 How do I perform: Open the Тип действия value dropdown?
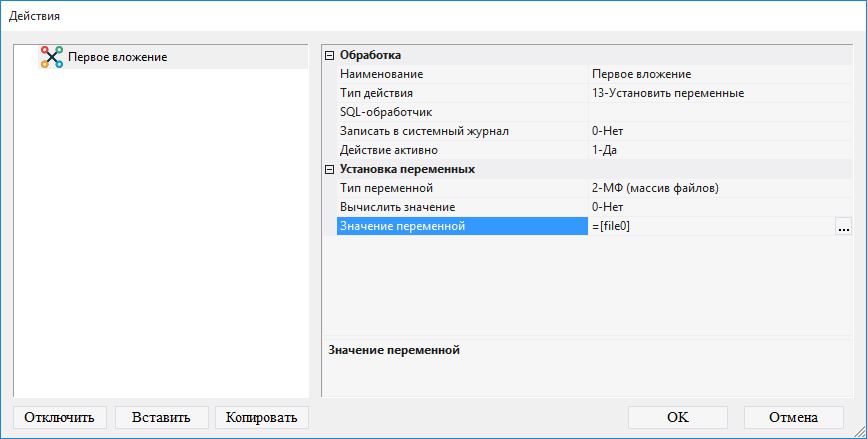[x=718, y=94]
